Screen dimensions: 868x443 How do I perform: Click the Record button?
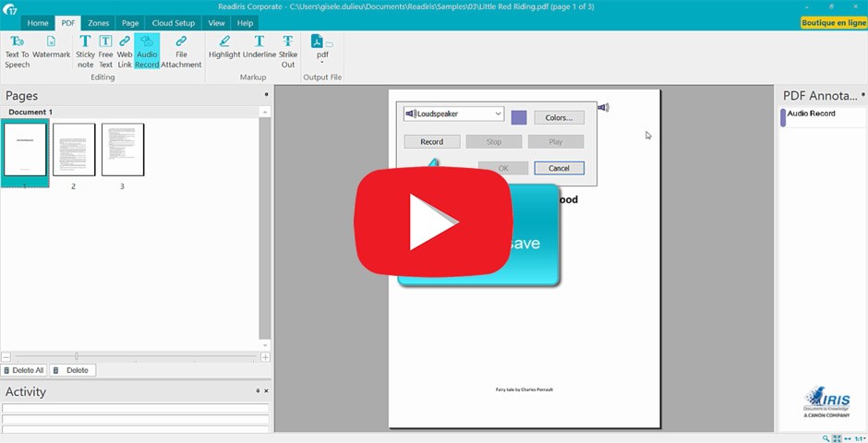(432, 141)
